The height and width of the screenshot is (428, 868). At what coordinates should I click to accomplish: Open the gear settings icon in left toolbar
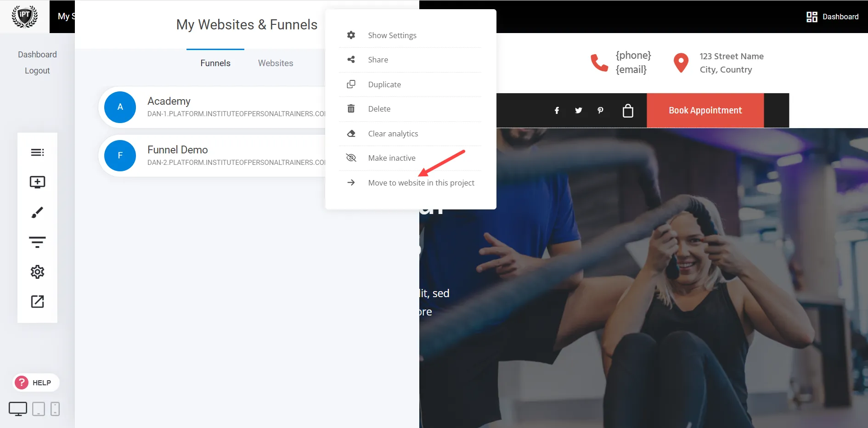[37, 272]
